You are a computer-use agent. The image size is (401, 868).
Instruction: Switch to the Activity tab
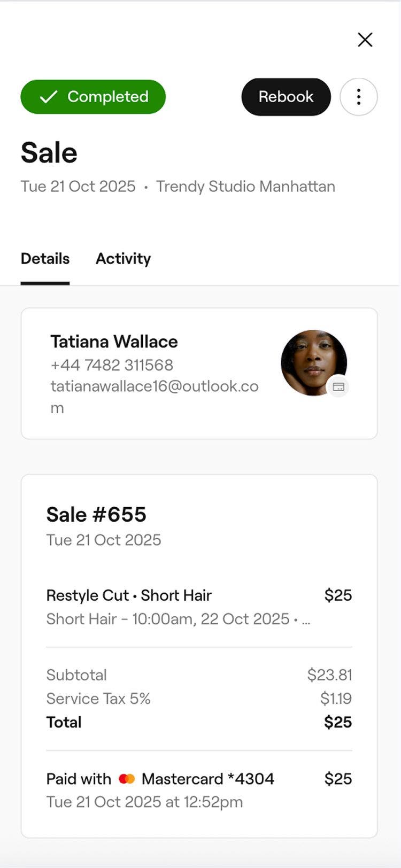(x=123, y=259)
